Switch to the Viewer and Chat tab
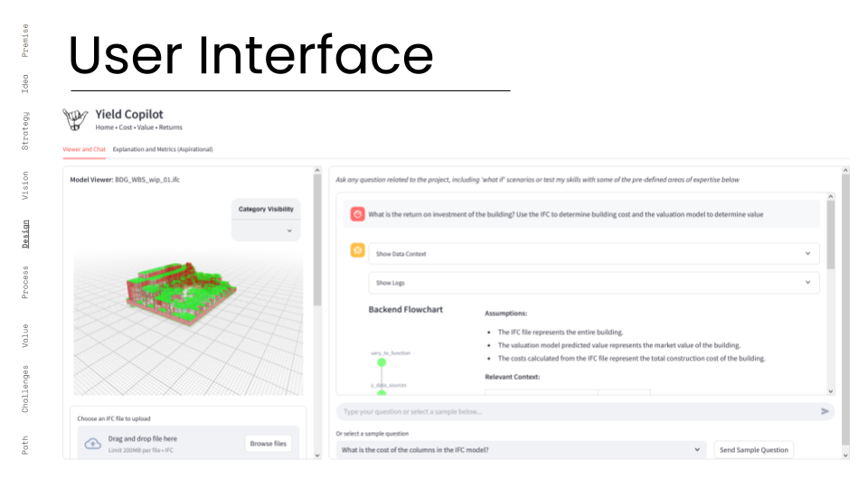The height and width of the screenshot is (488, 868). click(x=84, y=149)
